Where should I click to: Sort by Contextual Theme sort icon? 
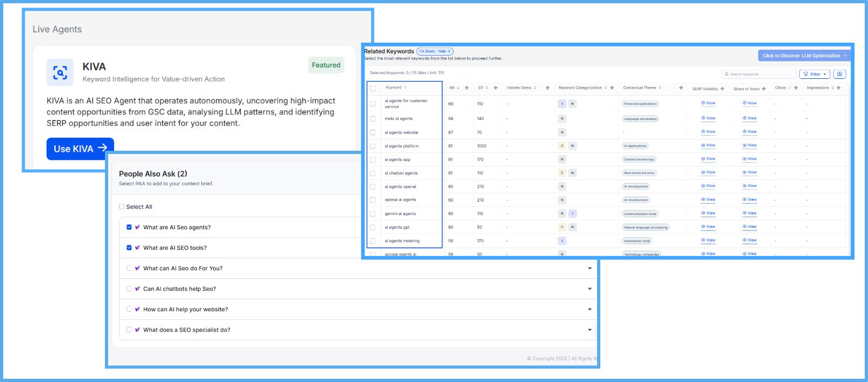[660, 88]
